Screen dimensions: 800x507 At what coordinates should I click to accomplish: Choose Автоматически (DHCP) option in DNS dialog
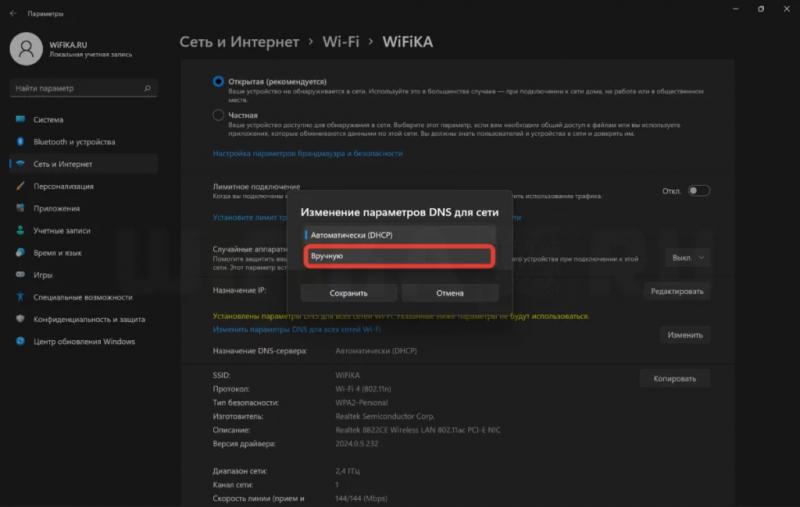tap(398, 235)
